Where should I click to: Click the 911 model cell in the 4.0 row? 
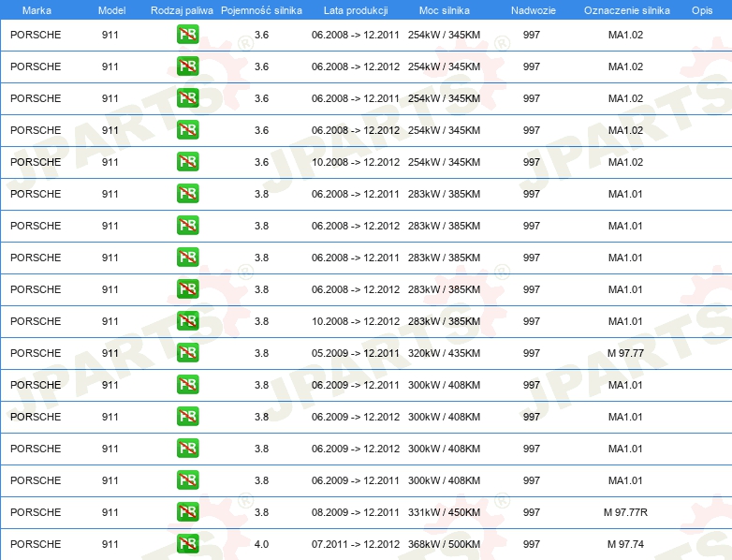(x=110, y=544)
